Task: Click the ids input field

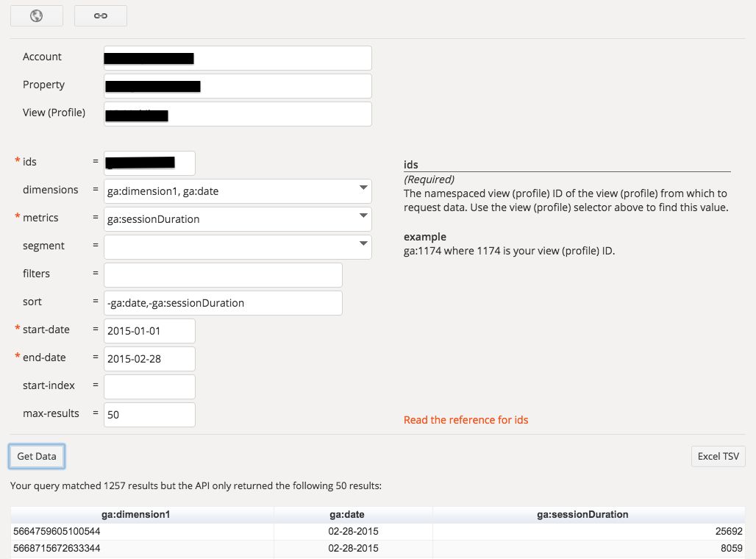Action: pos(149,163)
